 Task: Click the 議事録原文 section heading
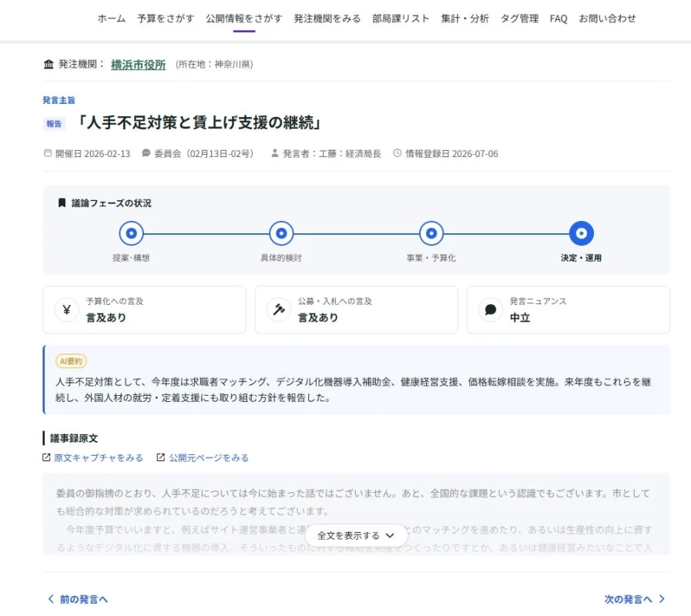74,438
